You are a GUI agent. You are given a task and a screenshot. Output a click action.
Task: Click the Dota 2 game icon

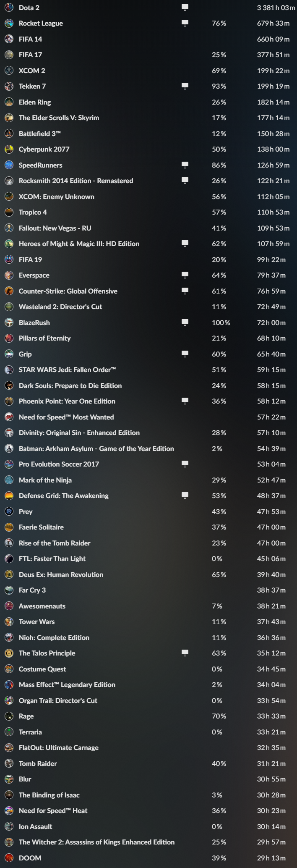(9, 8)
